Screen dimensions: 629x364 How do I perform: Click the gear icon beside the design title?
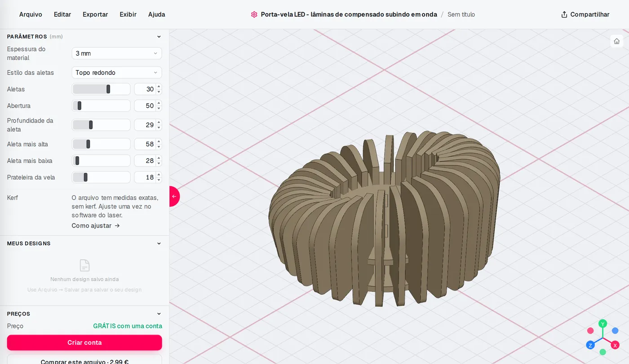click(x=254, y=14)
